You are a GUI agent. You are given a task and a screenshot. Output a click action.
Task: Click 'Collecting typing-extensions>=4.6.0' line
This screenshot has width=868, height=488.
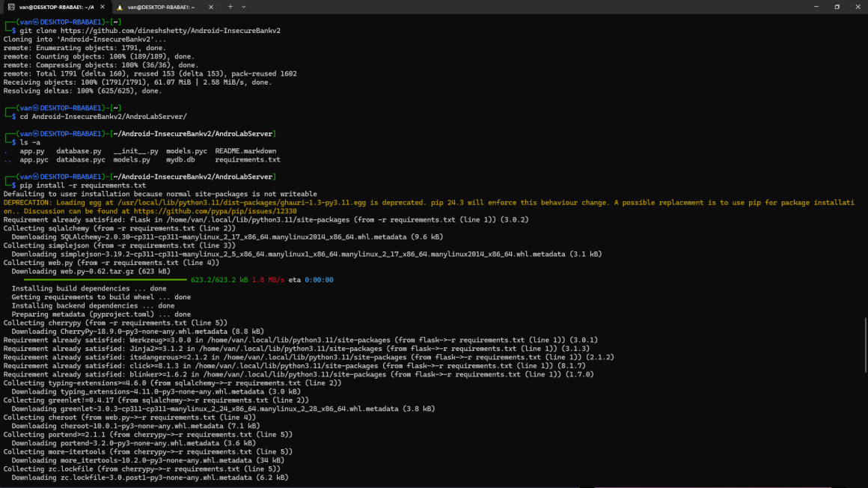172,382
